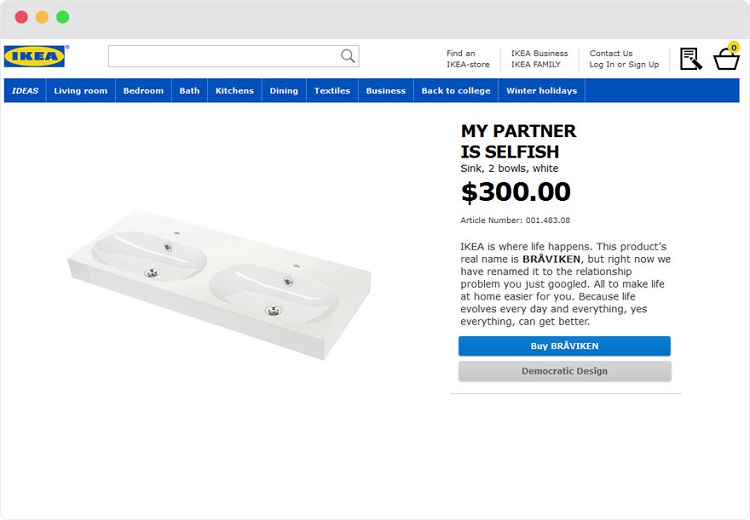Select the Textiles menu item
750x520 pixels.
(332, 90)
